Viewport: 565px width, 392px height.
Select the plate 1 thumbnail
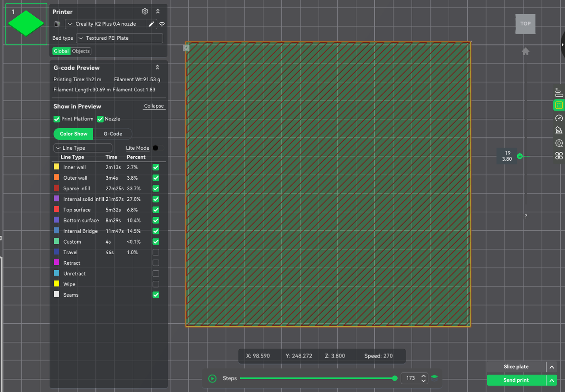[26, 24]
